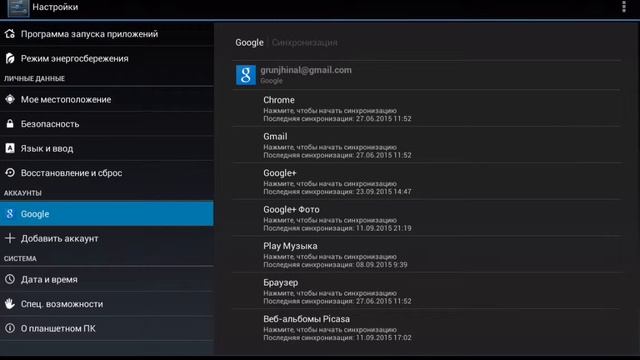Image resolution: width=640 pixels, height=360 pixels.
Task: Click Chrome last sync date 27.06.2015 11:52
Action: click(384, 119)
